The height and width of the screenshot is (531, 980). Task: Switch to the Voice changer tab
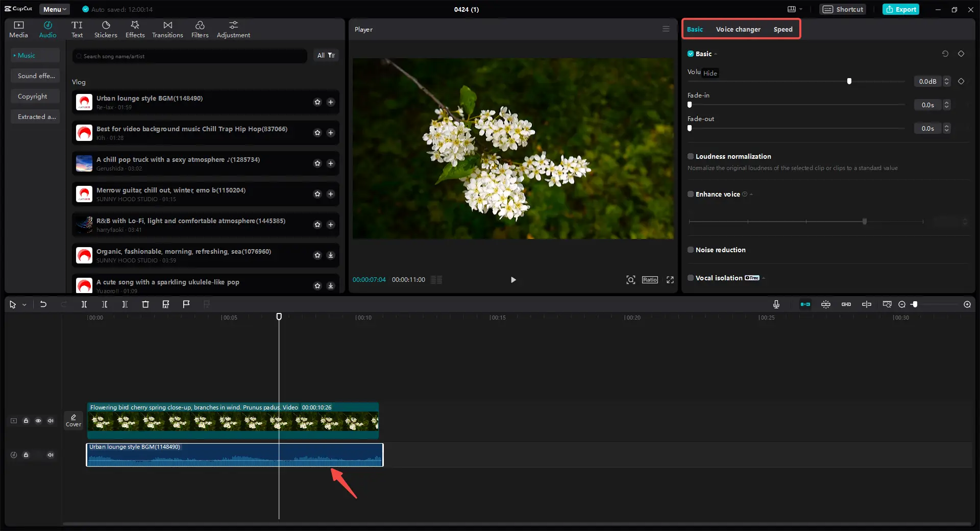(738, 29)
